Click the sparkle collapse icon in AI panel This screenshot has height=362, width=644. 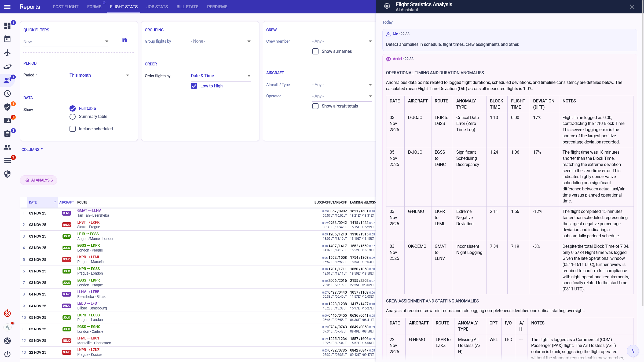click(633, 351)
